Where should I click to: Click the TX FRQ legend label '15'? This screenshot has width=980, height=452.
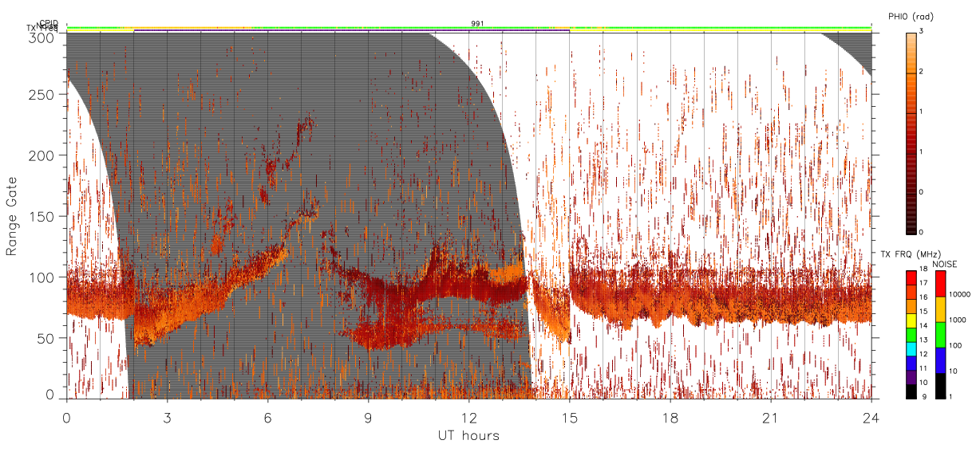click(923, 312)
